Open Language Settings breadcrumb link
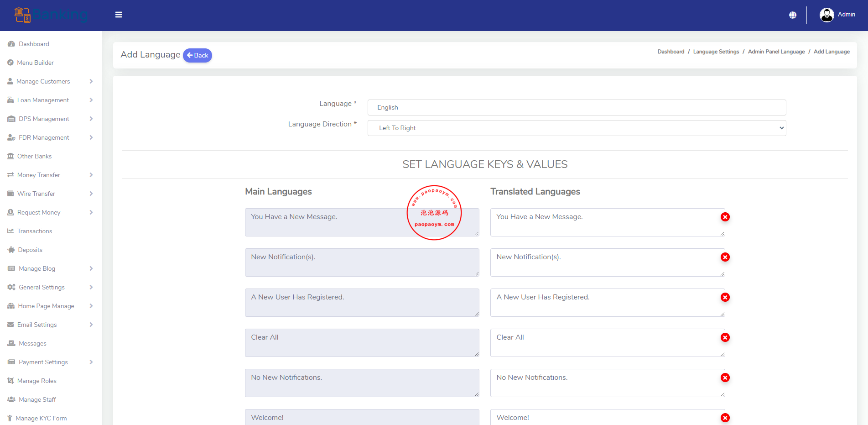 click(x=716, y=52)
